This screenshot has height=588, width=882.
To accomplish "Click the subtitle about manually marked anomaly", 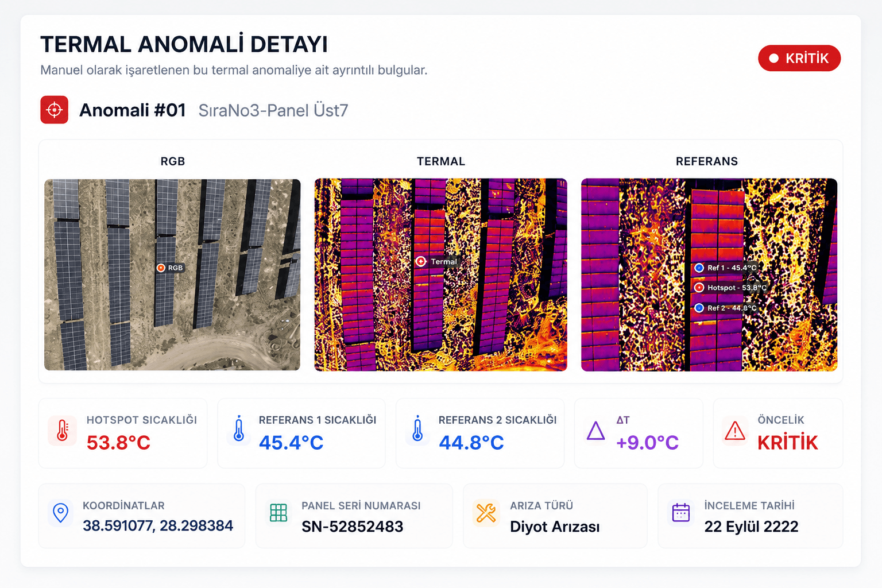I will pos(234,70).
